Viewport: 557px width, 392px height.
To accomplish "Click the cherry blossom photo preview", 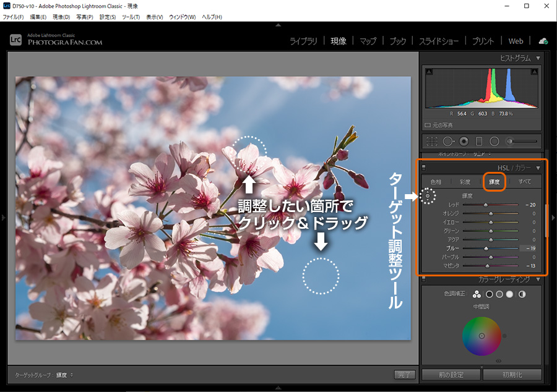I will 213,208.
